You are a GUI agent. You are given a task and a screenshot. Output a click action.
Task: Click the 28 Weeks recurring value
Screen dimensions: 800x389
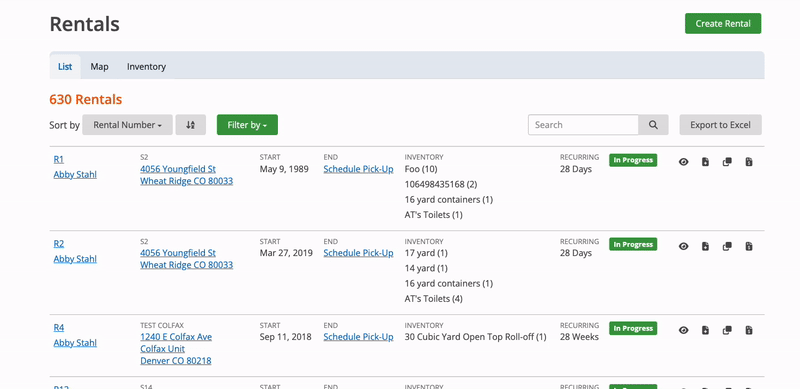579,337
